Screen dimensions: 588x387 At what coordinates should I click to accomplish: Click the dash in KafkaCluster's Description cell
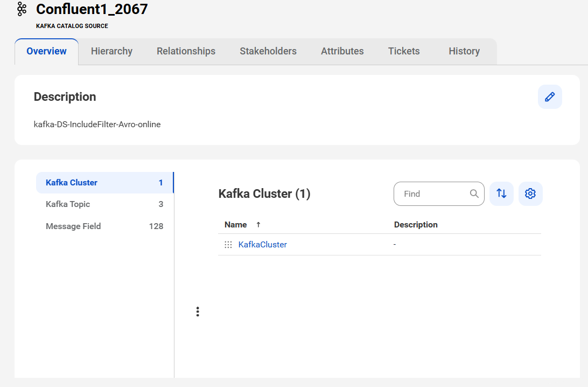point(395,244)
